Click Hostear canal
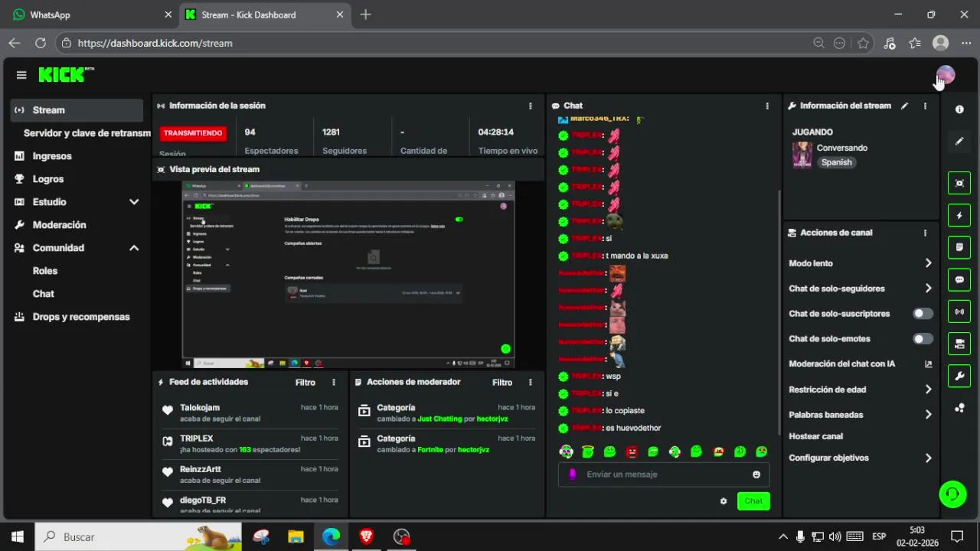Image resolution: width=980 pixels, height=551 pixels. (x=815, y=436)
